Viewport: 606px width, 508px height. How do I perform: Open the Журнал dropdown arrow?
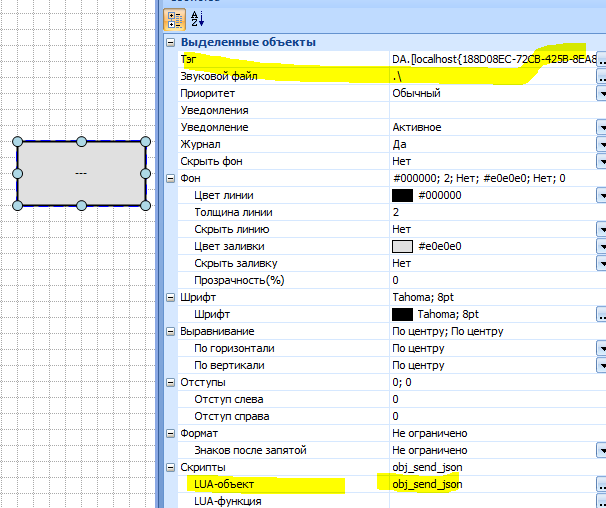coord(602,144)
